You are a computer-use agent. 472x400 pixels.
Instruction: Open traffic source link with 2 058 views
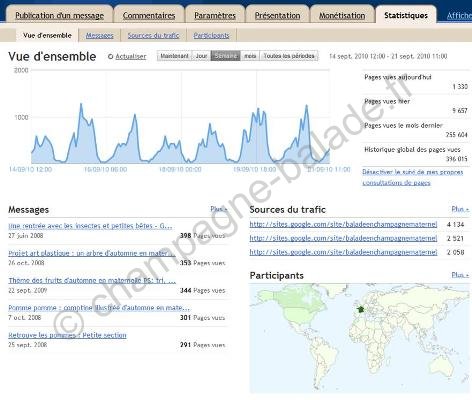tap(343, 252)
